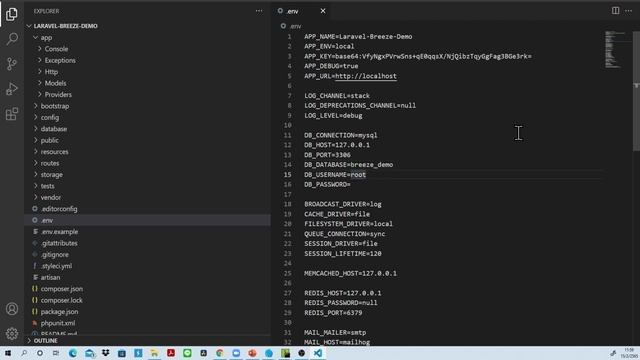Split the editor to the right
The height and width of the screenshot is (360, 640).
tap(615, 11)
